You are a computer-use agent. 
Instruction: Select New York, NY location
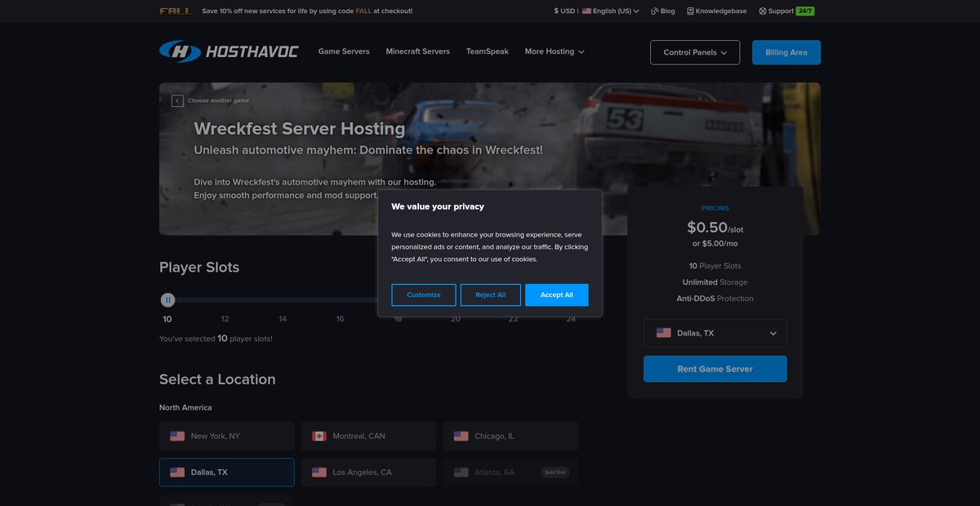coord(227,436)
